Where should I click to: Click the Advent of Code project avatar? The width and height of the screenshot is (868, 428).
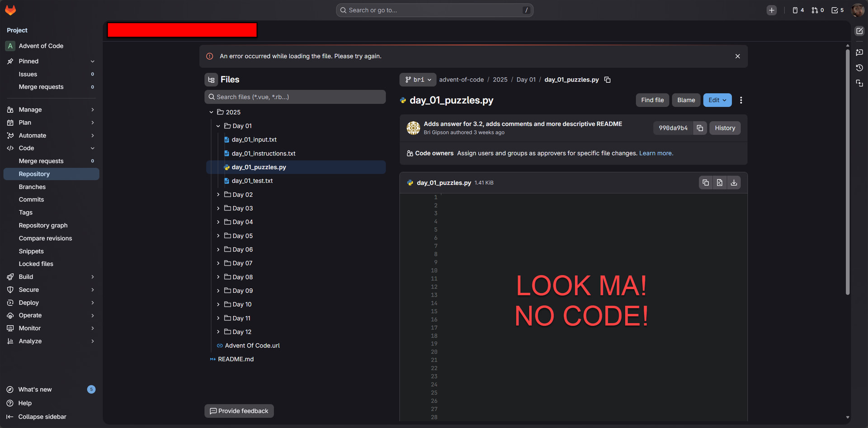click(x=10, y=46)
